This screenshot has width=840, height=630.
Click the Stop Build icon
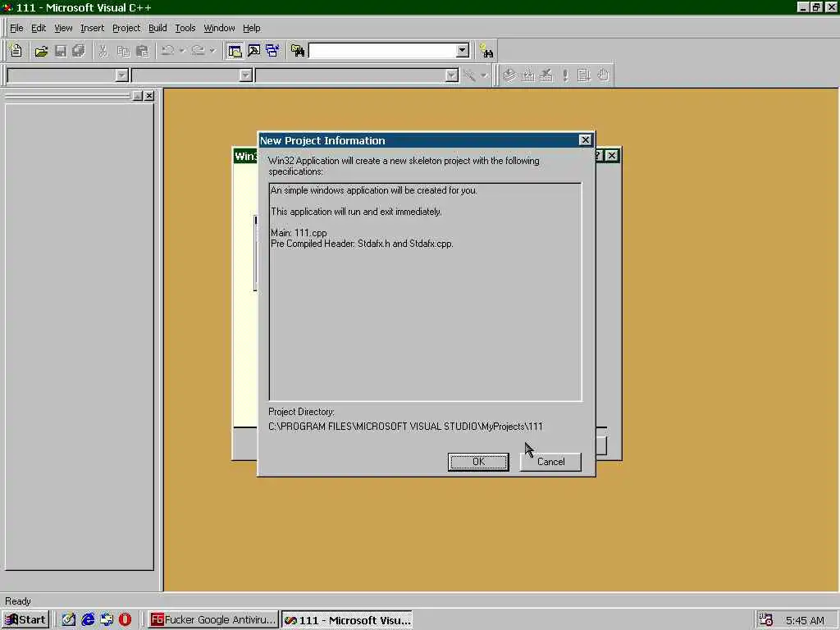click(546, 75)
